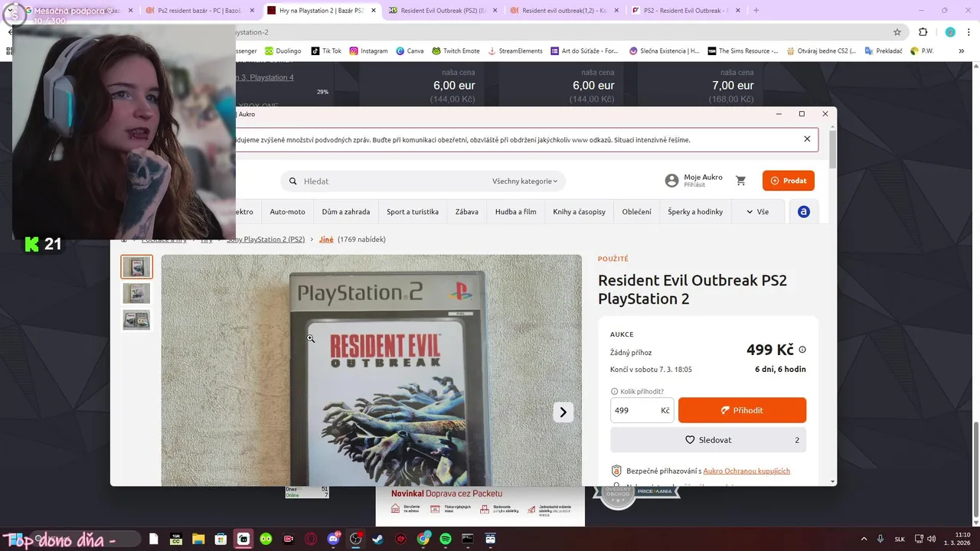Go to next product photo arrow
This screenshot has width=980, height=551.
563,412
